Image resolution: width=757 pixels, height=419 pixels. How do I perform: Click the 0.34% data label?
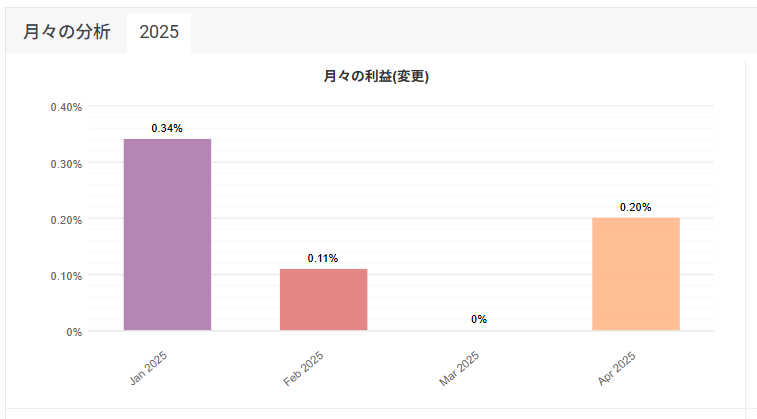(167, 128)
